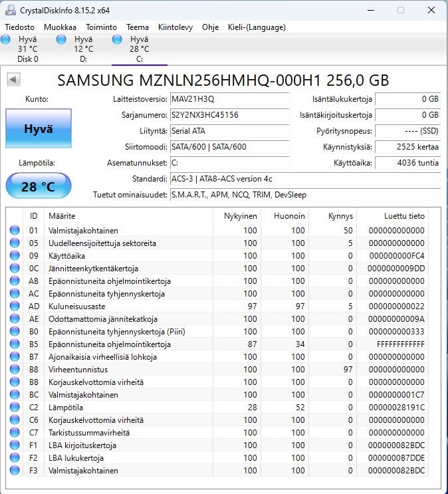
Task: Open the Tiedosto menu
Action: click(x=20, y=27)
